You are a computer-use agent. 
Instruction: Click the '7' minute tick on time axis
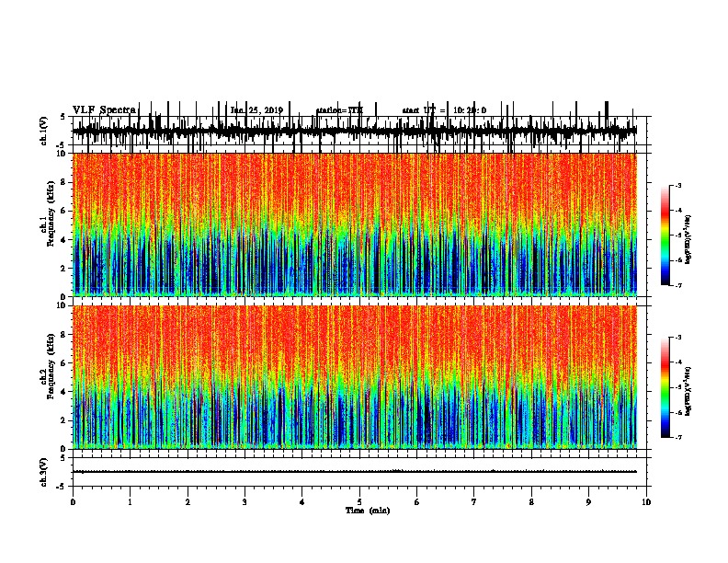(474, 502)
